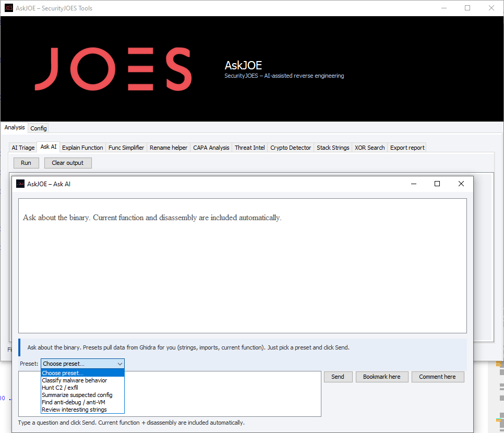The height and width of the screenshot is (433, 504).
Task: Go to the CAPA Analysis tab
Action: tap(211, 148)
